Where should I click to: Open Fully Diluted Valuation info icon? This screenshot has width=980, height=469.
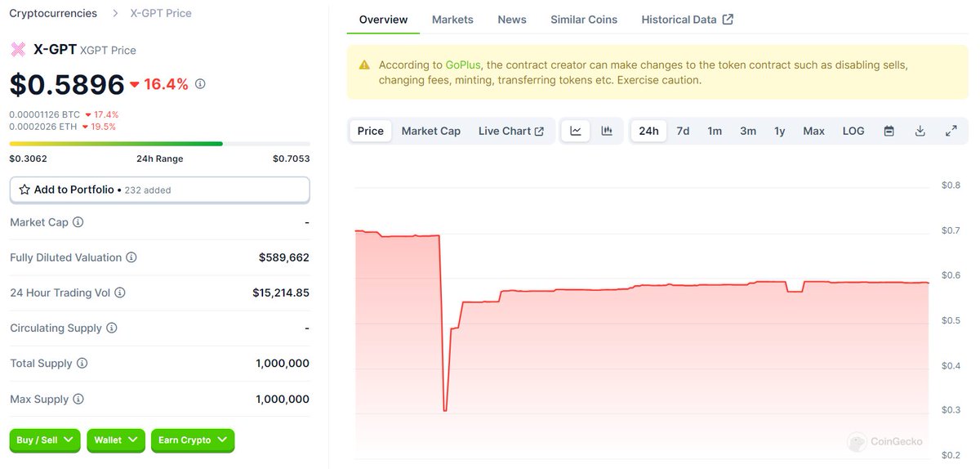(x=131, y=257)
